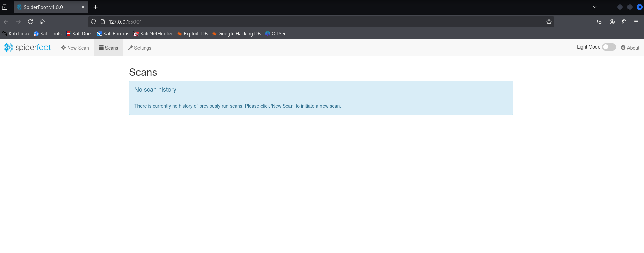Reload the current page
Viewport: 644px width, 253px height.
point(30,22)
